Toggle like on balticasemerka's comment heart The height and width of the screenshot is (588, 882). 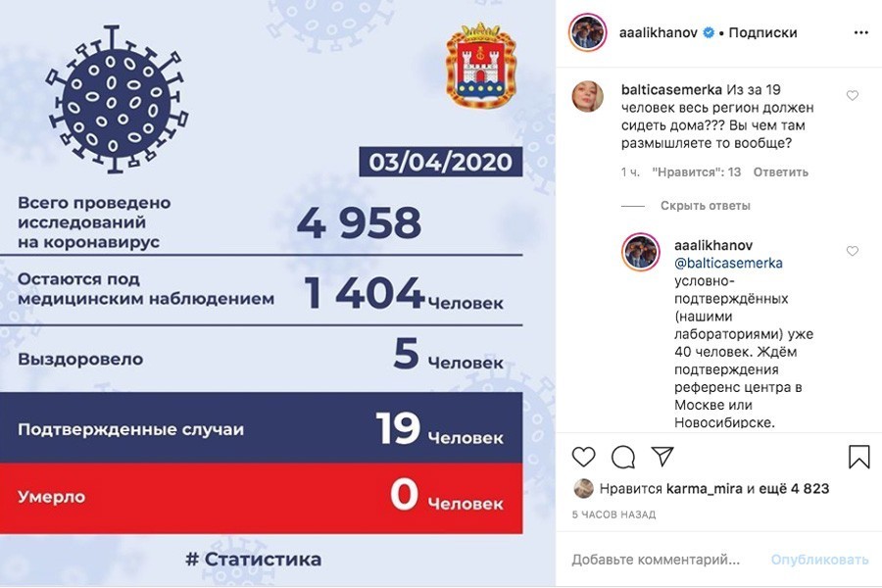point(852,95)
